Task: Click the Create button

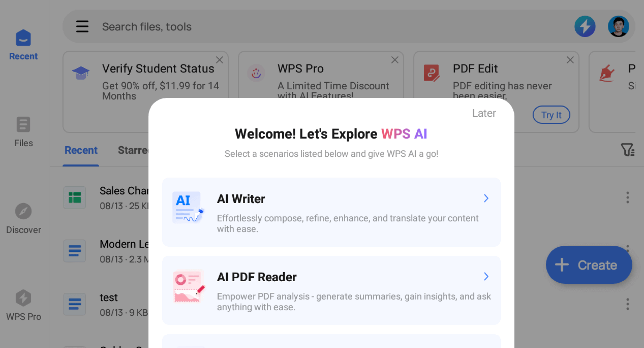Action: click(x=588, y=265)
